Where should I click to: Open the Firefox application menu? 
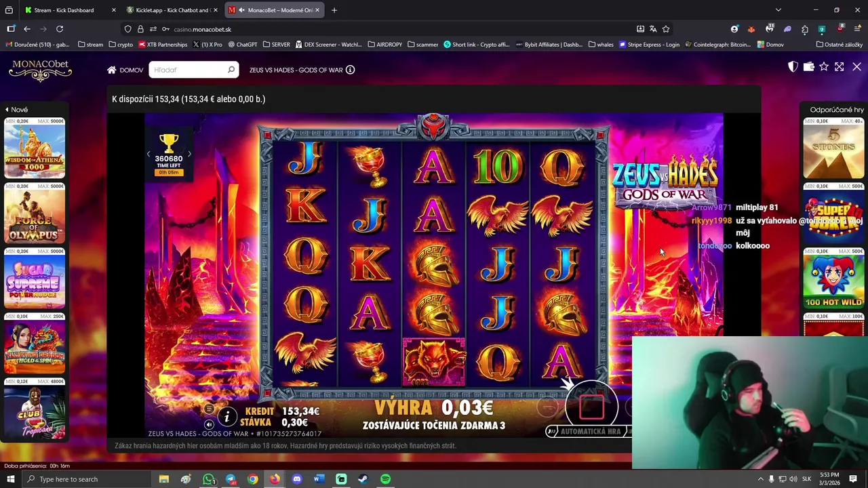857,29
